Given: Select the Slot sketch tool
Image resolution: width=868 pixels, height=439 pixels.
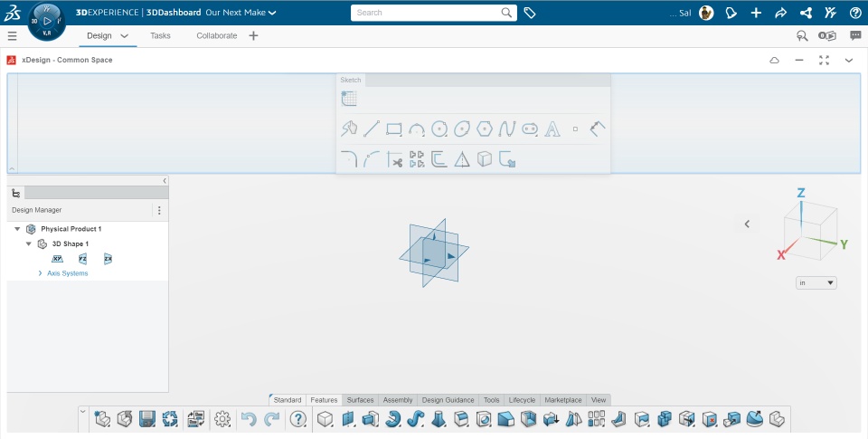Looking at the screenshot, I should 530,129.
